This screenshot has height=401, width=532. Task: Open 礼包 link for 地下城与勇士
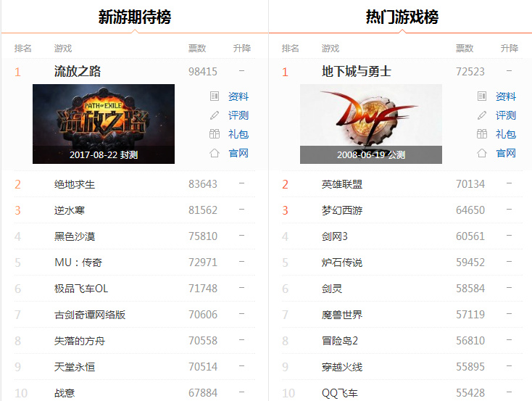click(505, 134)
